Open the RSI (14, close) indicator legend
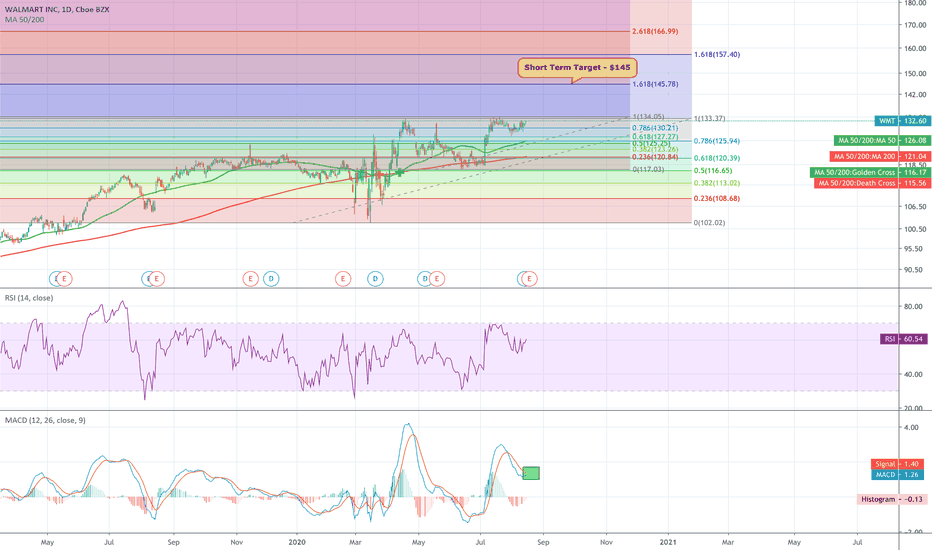 click(29, 298)
